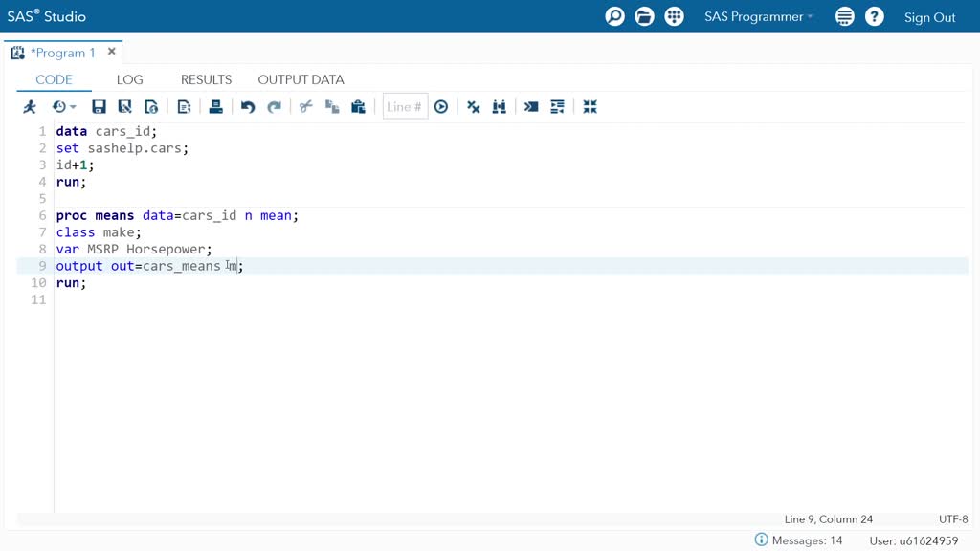
Task: Click the interactive mode toolbar icon
Action: pyautogui.click(x=531, y=107)
